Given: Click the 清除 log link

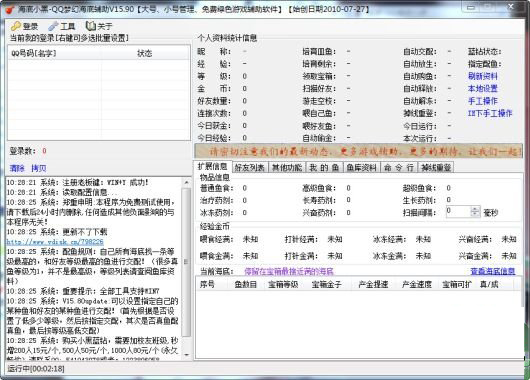Looking at the screenshot, I should pyautogui.click(x=17, y=168).
